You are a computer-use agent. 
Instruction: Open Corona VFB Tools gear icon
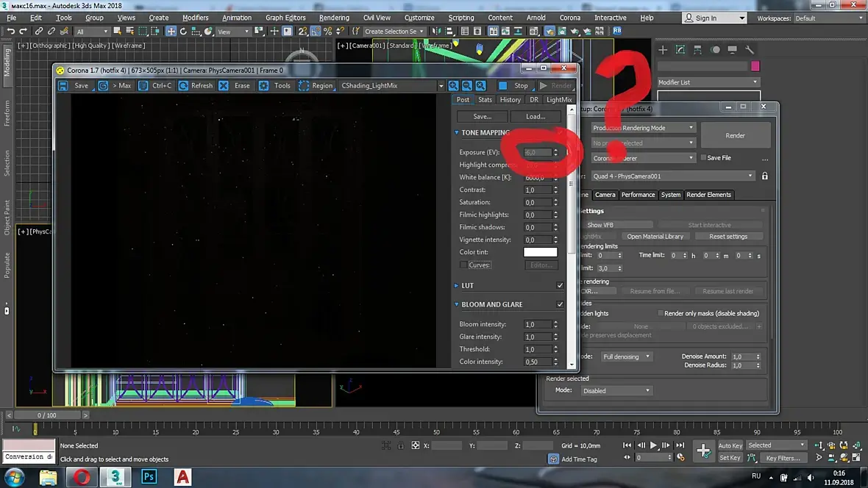(x=263, y=86)
